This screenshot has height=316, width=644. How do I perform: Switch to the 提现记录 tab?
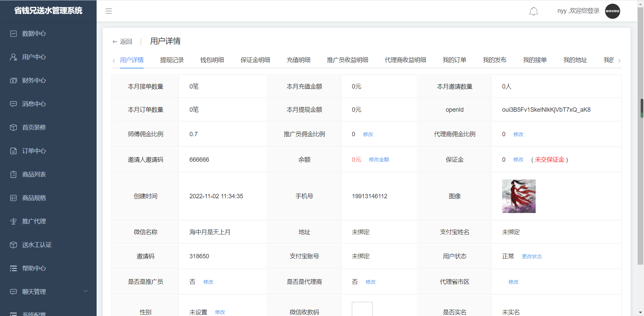pyautogui.click(x=172, y=60)
